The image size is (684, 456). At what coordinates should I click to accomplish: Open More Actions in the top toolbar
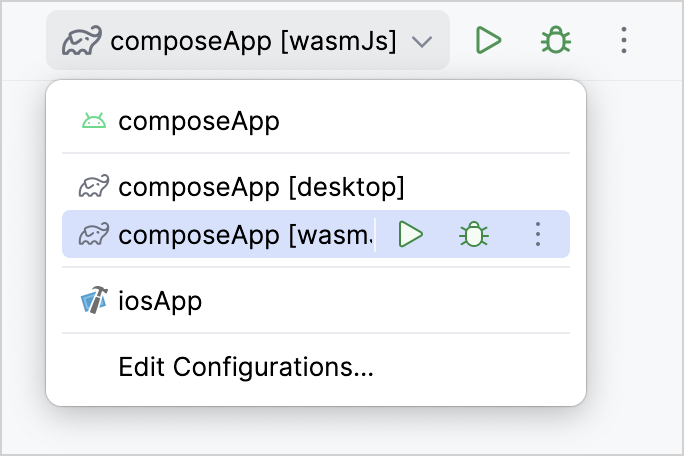pyautogui.click(x=624, y=40)
